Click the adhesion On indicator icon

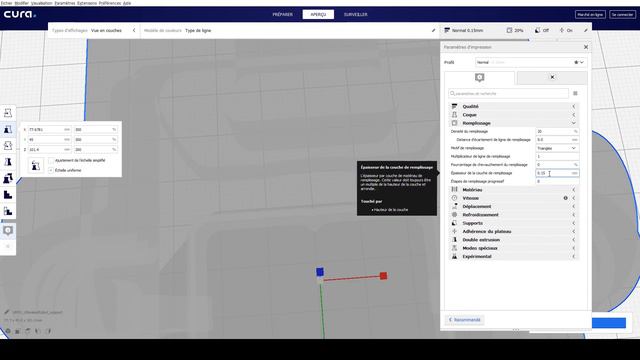click(x=562, y=31)
